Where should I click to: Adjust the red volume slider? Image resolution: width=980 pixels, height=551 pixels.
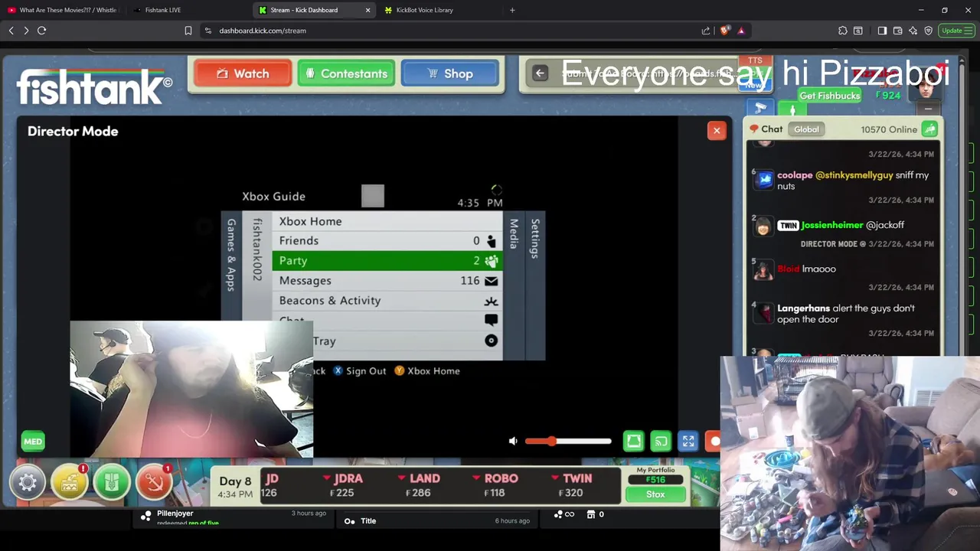[568, 441]
